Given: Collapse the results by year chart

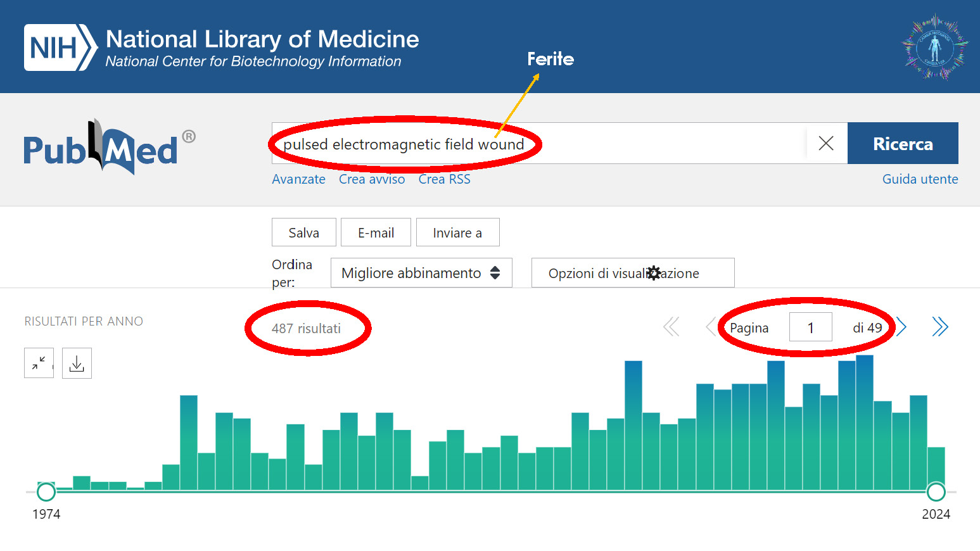Looking at the screenshot, I should click(39, 363).
